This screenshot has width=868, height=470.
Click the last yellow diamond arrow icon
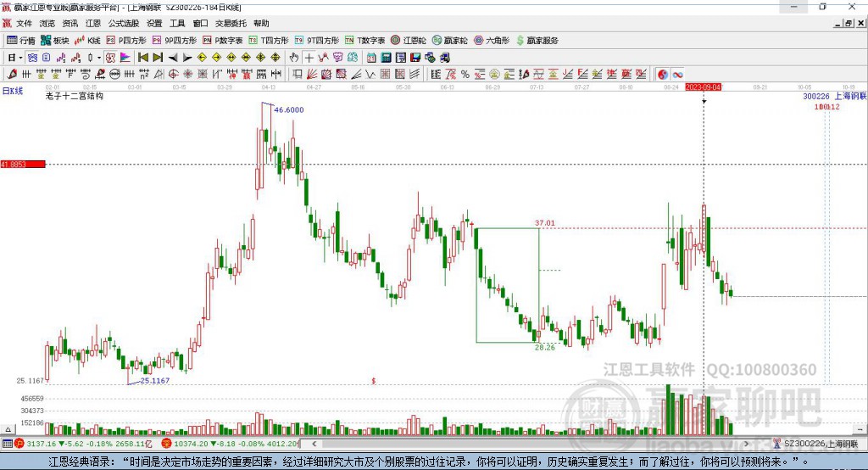pos(275,58)
